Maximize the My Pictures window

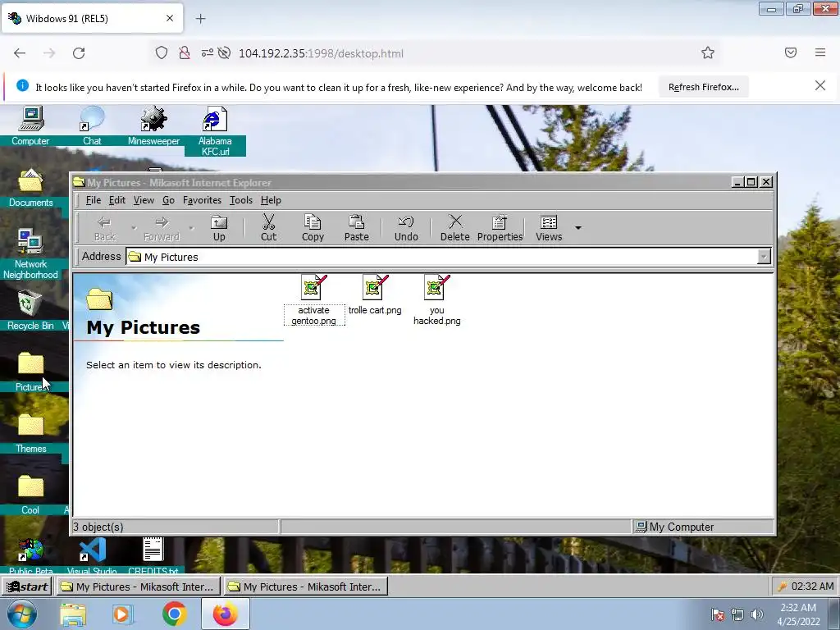click(751, 182)
